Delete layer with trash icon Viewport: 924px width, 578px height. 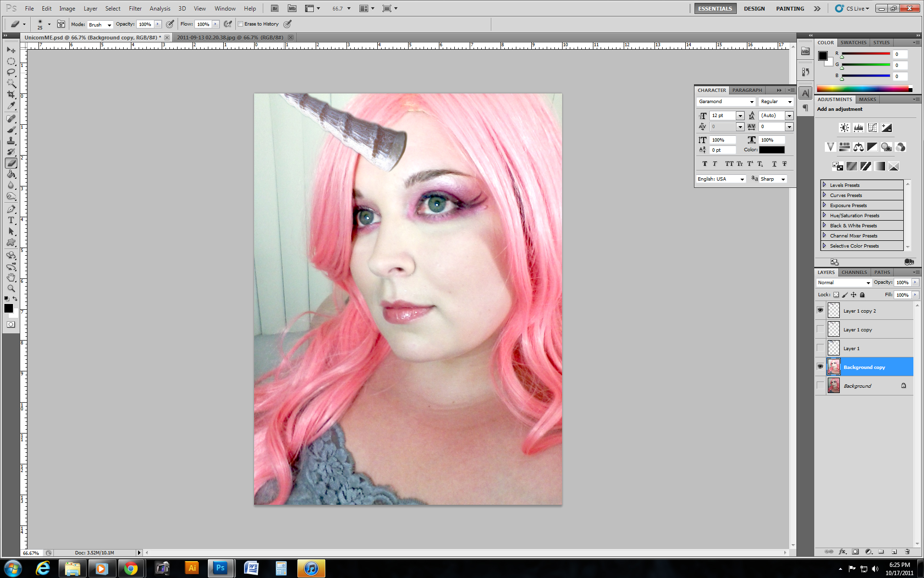coord(907,552)
